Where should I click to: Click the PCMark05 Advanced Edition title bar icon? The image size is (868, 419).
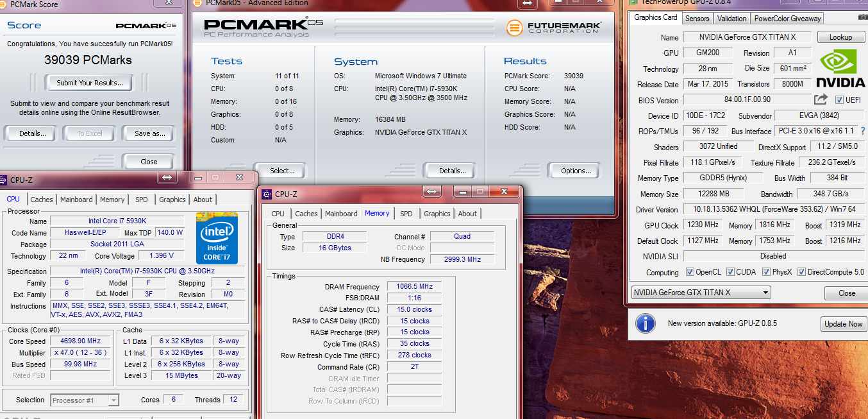(197, 4)
